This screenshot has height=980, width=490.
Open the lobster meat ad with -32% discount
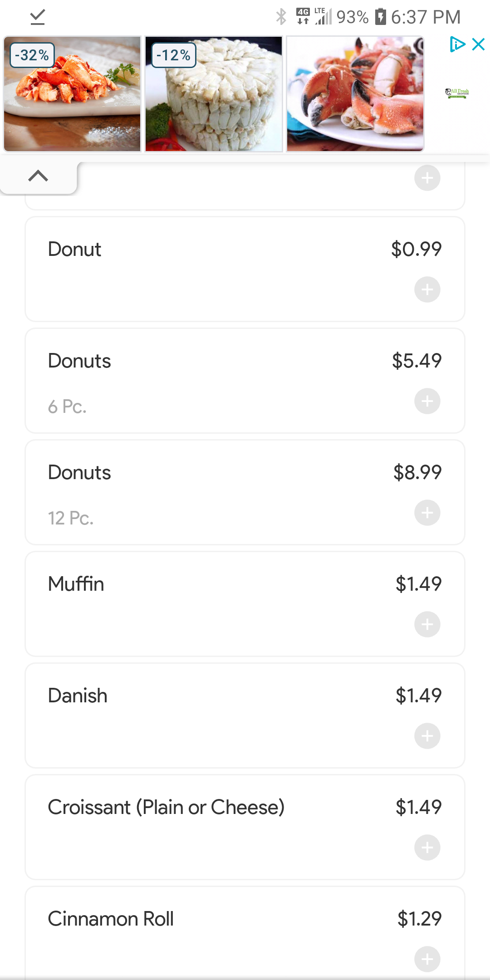73,94
